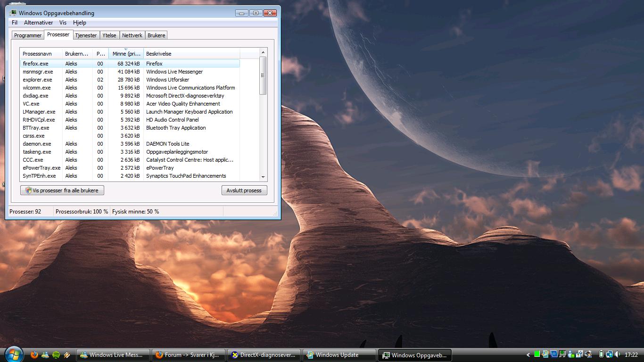Click the Task Manager title bar icon
Viewport: 644px width, 362px height.
(13, 13)
